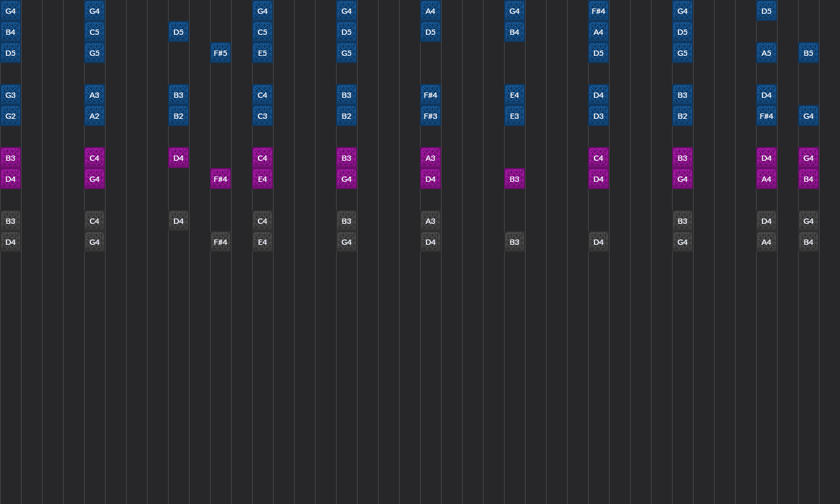Screen dimensions: 840x504
Task: Select the blue F#5 note block
Action: [x=220, y=53]
